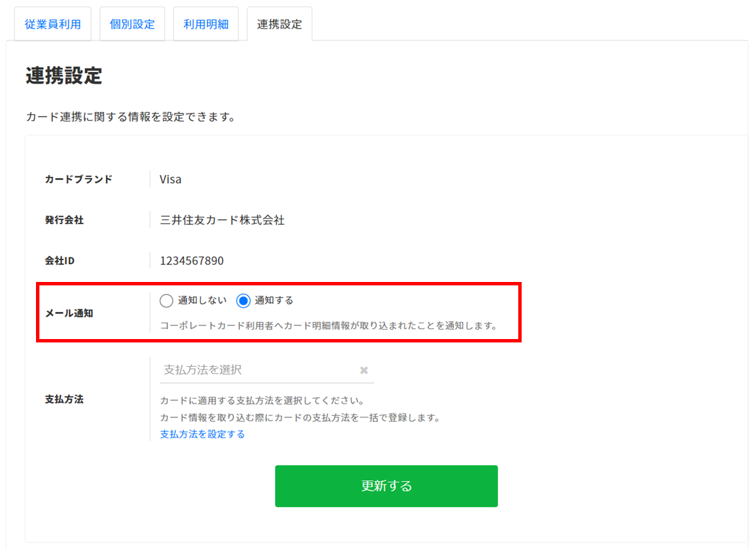756x549 pixels.
Task: Click the 連携設定 page heading
Action: point(64,75)
